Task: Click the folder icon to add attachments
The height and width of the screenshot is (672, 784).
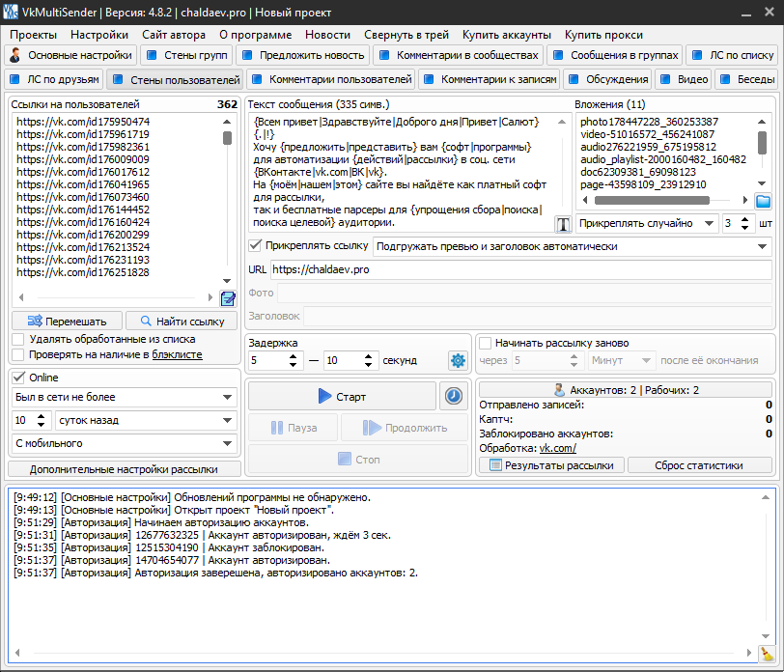Action: coord(764,201)
